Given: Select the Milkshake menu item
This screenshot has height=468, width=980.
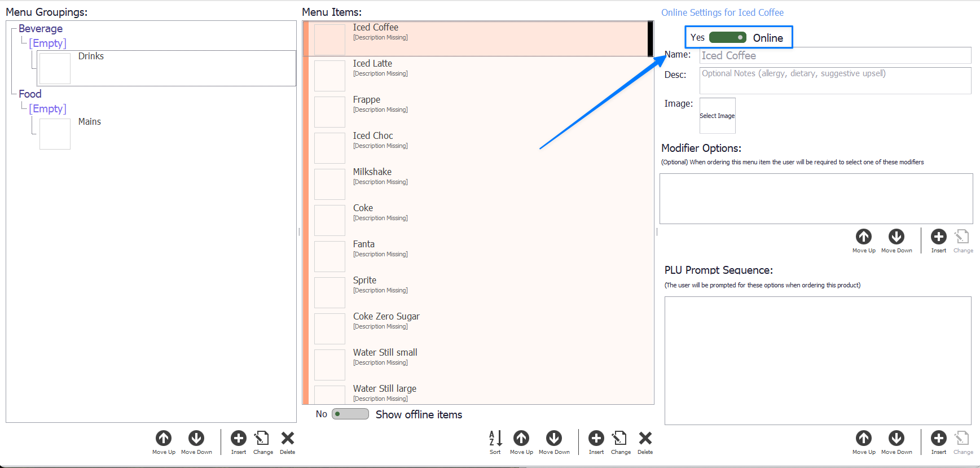Looking at the screenshot, I should click(372, 172).
